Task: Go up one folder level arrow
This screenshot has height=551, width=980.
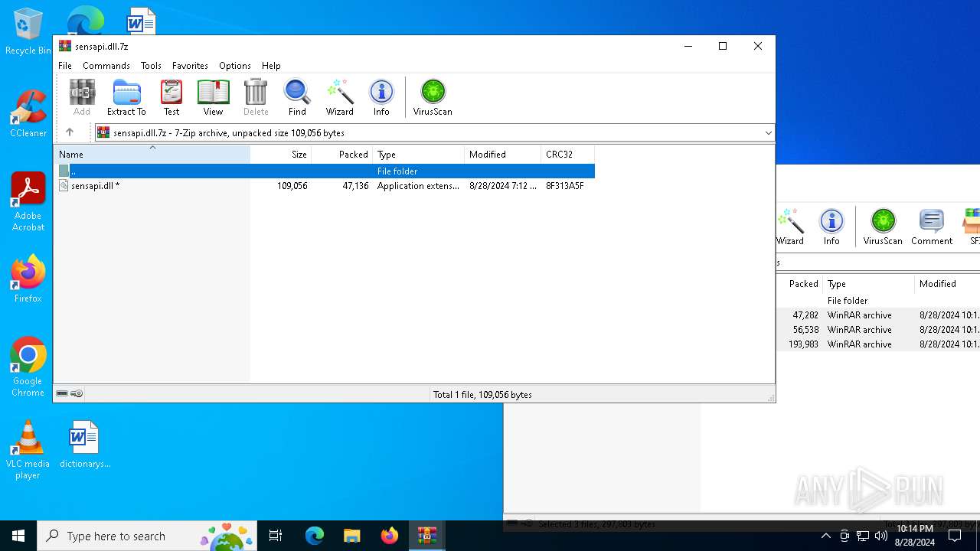Action: tap(70, 132)
